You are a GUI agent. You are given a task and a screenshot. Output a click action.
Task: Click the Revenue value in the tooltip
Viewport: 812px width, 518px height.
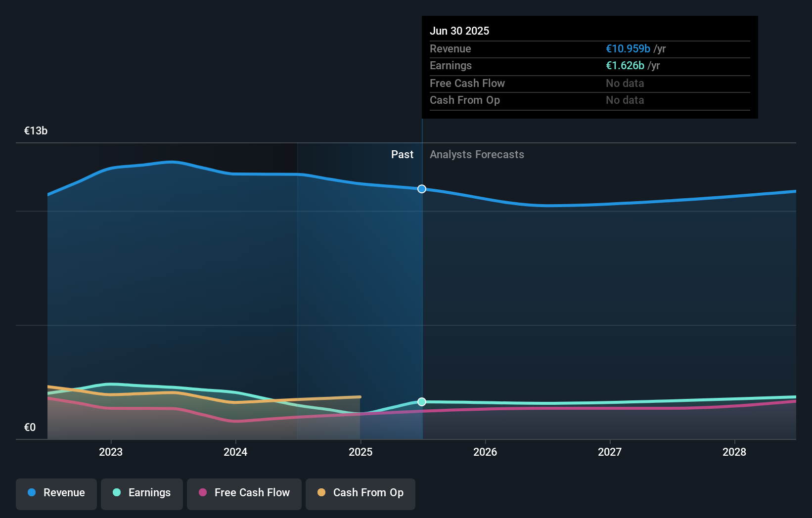pos(628,48)
